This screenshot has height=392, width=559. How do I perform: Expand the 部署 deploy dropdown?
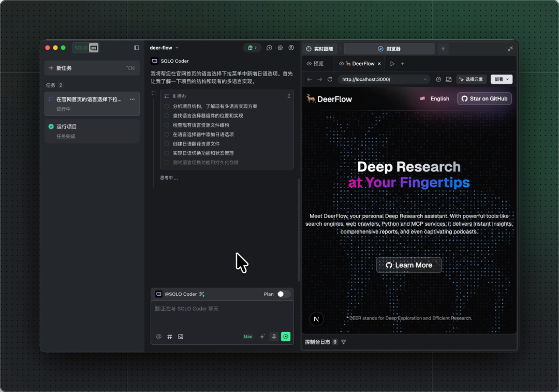click(502, 79)
